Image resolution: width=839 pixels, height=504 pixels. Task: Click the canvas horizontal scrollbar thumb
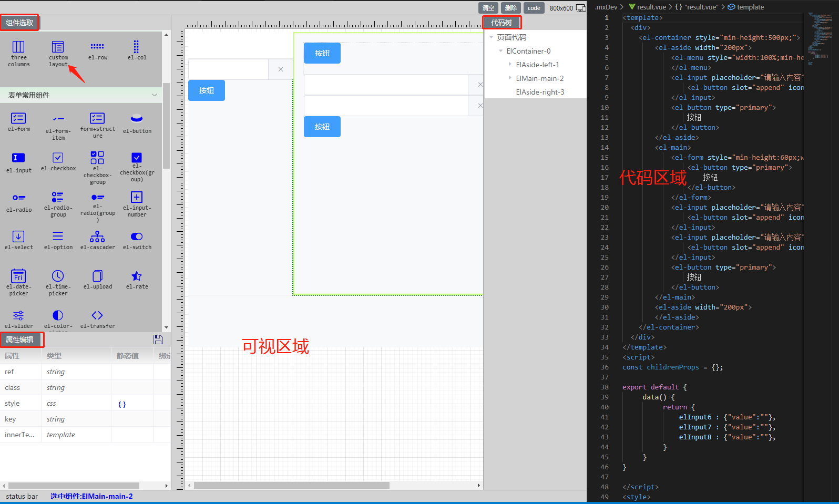point(291,486)
